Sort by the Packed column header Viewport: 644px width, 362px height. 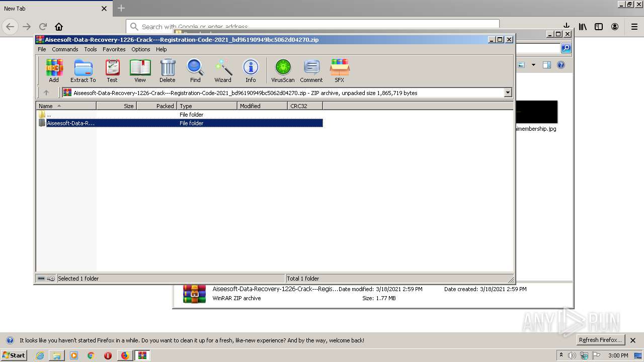tap(156, 106)
